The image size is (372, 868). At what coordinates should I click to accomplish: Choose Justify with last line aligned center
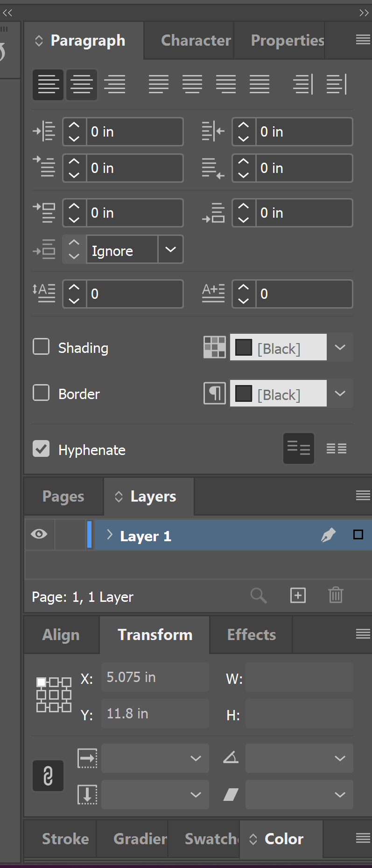click(x=192, y=84)
